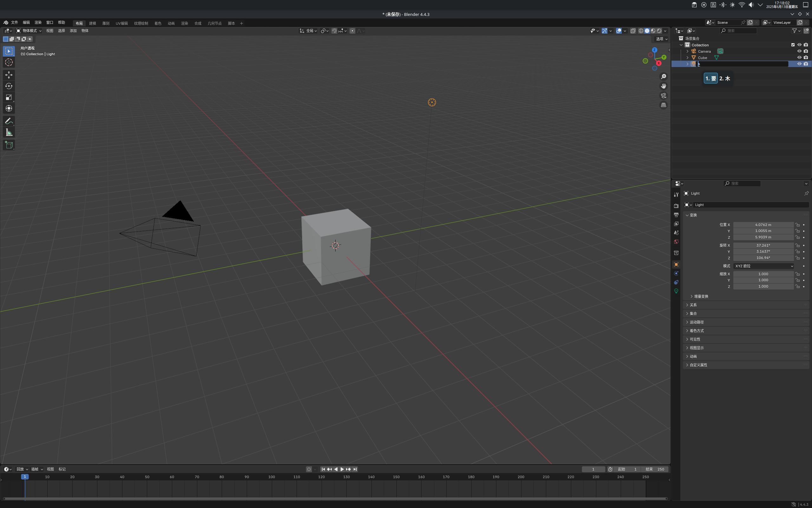Screen dimensions: 812x508
Task: Open the Light data properties tab icon
Action: [x=676, y=291]
